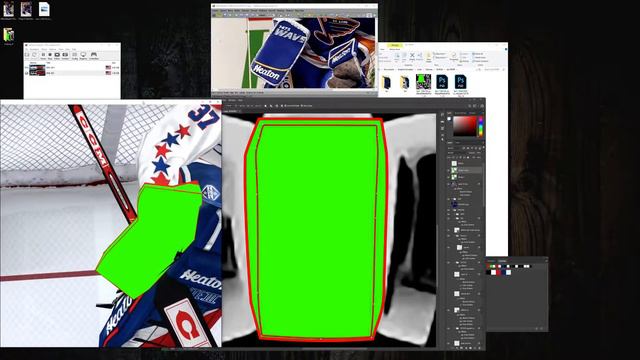Select the first game row in the emulator list
The width and height of the screenshot is (640, 360).
72,67
